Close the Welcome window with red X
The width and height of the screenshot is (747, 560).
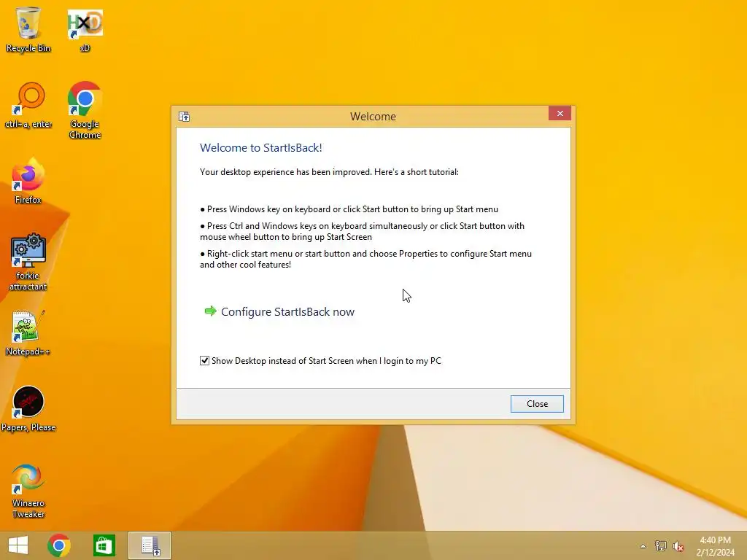560,113
